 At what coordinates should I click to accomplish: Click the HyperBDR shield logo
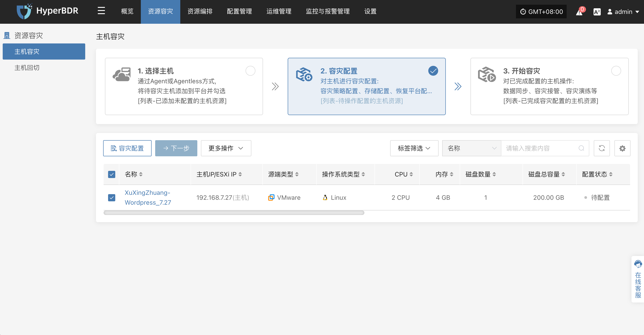click(24, 11)
